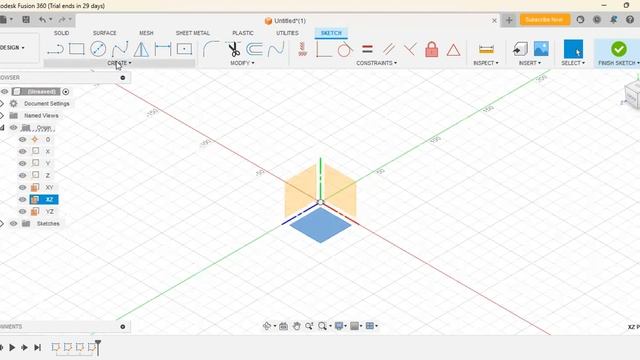Select the Rectangle sketch tool
This screenshot has height=360, width=640.
click(x=76, y=49)
